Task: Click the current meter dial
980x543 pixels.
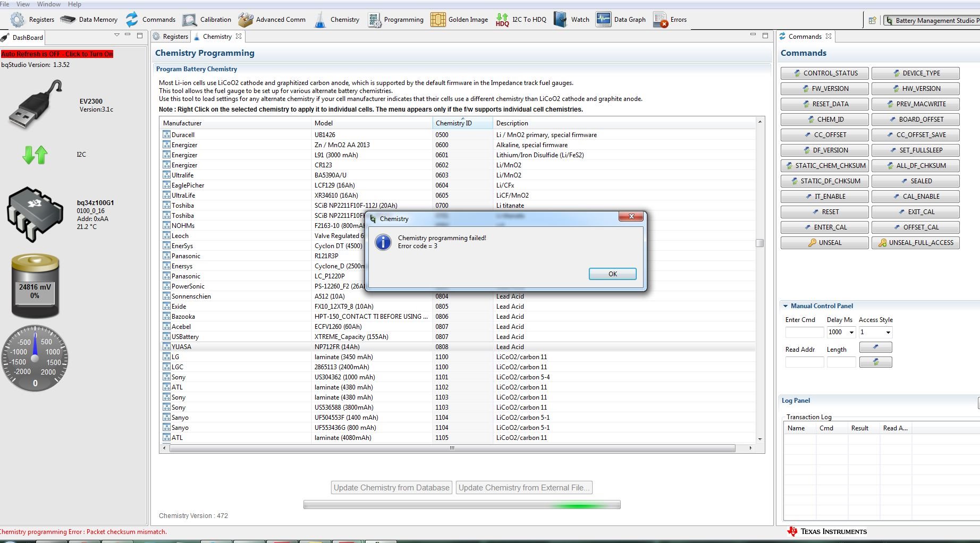Action: (x=35, y=358)
